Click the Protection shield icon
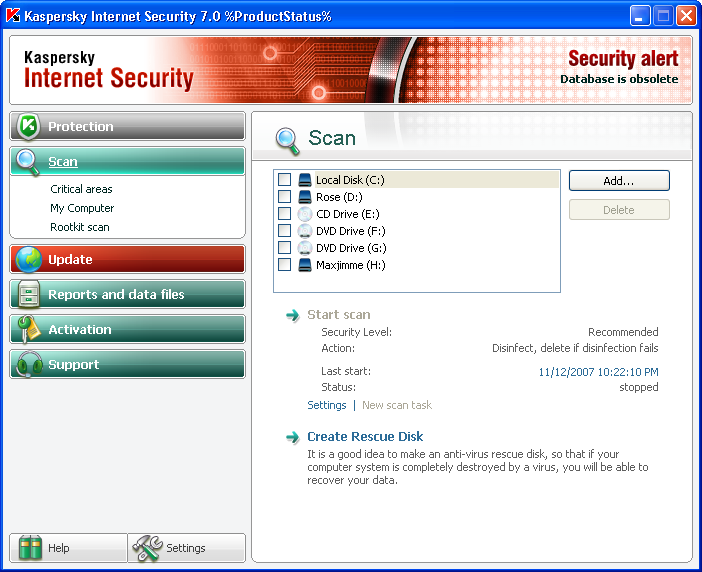Screen dimensions: 702x572 pyautogui.click(x=29, y=126)
